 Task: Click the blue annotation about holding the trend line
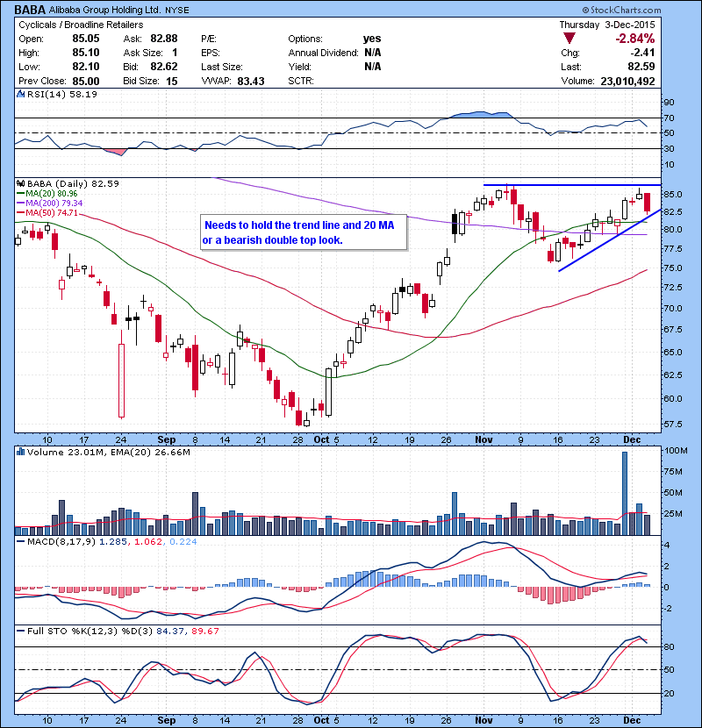click(x=304, y=232)
